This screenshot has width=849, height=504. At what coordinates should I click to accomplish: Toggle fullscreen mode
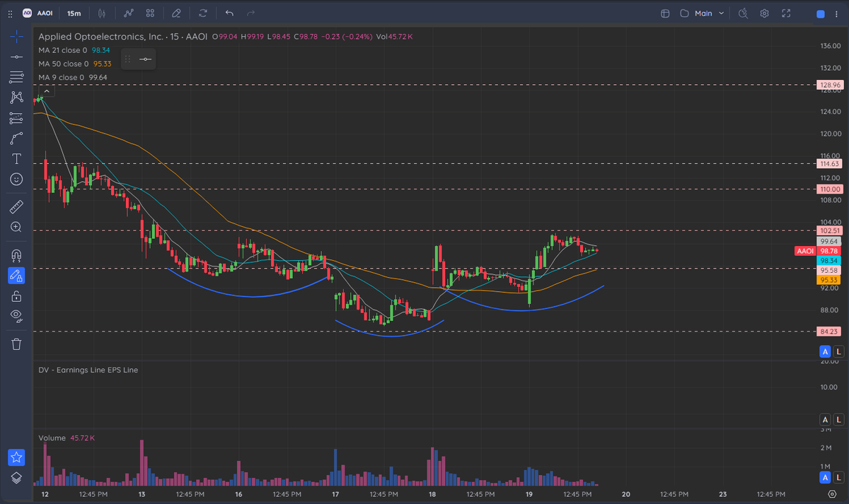coord(786,13)
